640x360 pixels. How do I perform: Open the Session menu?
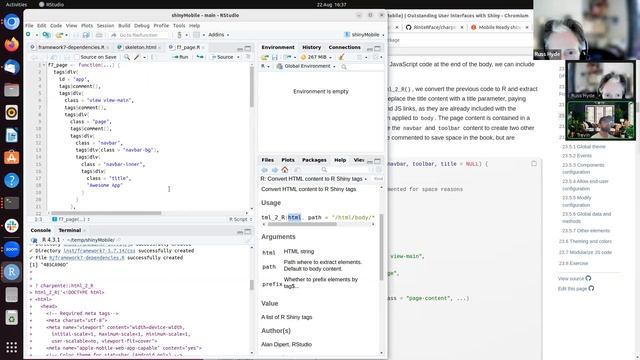[105, 25]
